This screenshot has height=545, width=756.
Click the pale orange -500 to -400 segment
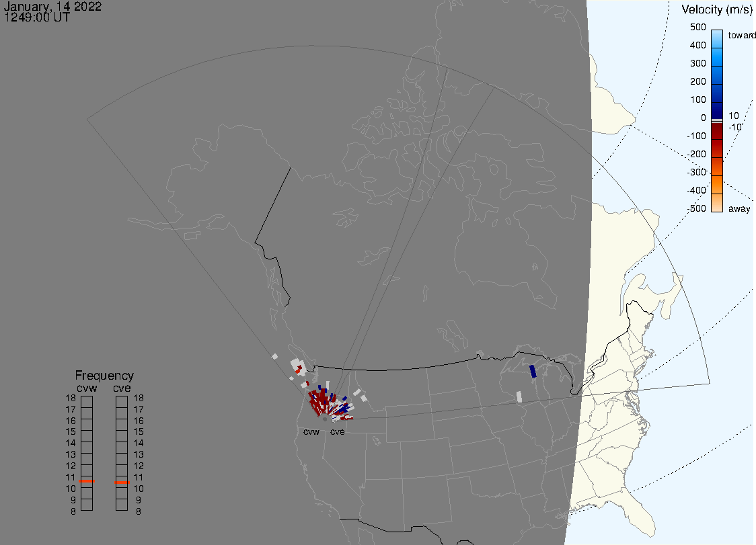click(x=717, y=203)
